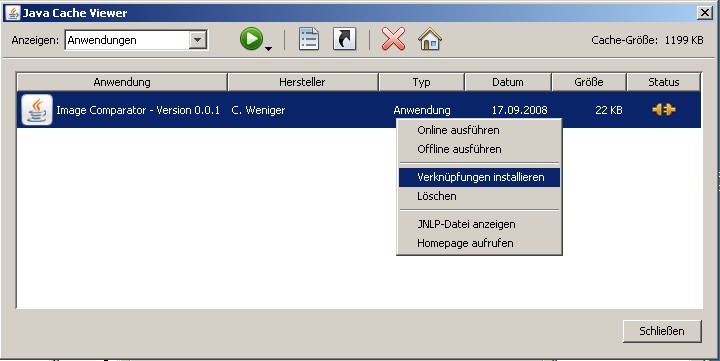Close the Java Cache Viewer window
720x361 pixels.
[704, 13]
